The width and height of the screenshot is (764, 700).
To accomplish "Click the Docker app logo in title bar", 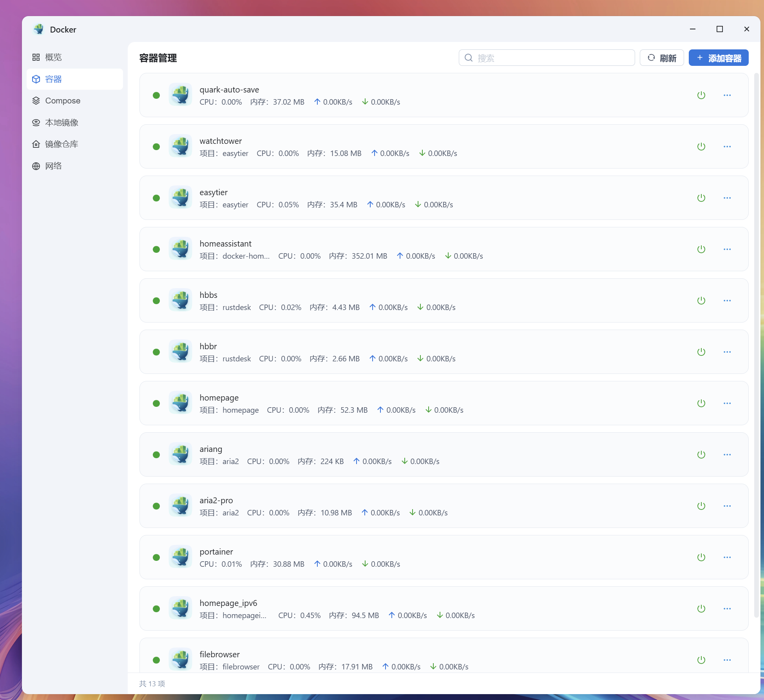I will (x=39, y=29).
